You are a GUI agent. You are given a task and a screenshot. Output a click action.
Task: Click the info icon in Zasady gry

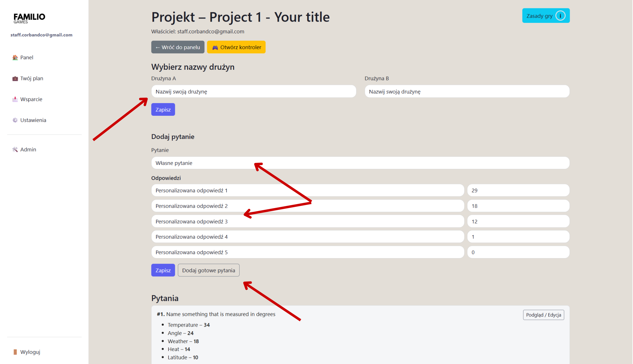coord(560,16)
